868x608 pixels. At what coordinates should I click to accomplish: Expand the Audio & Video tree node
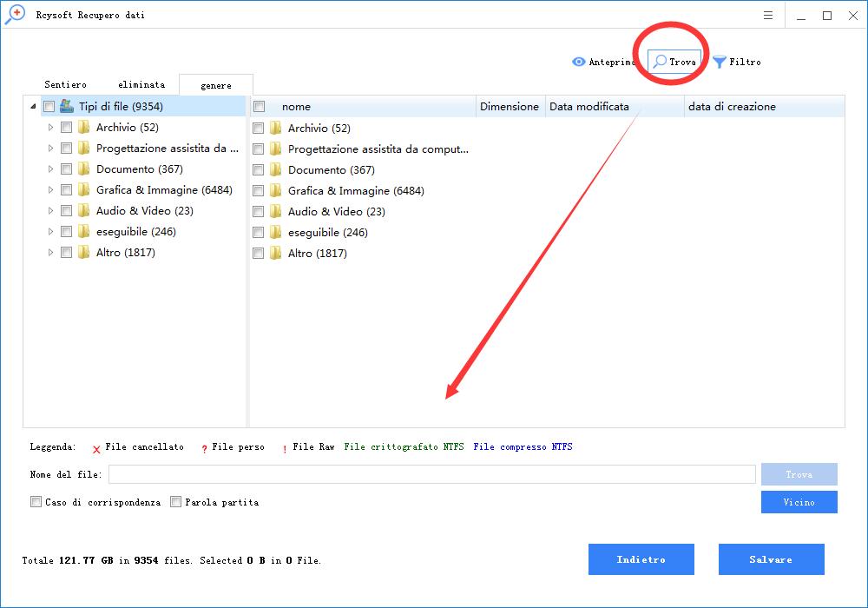(50, 211)
